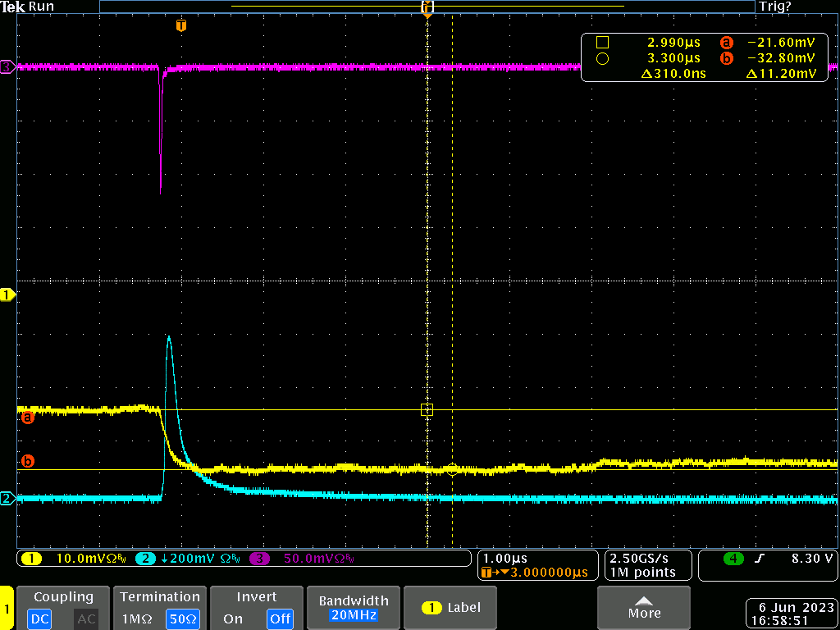Switch termination to 50Ω
Screen dimensions: 840x630
(183, 619)
